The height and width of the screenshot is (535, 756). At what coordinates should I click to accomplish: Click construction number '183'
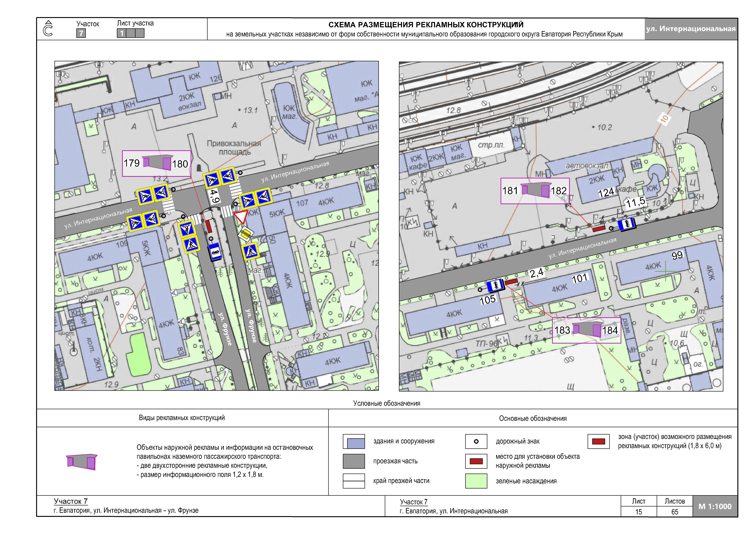pyautogui.click(x=562, y=330)
